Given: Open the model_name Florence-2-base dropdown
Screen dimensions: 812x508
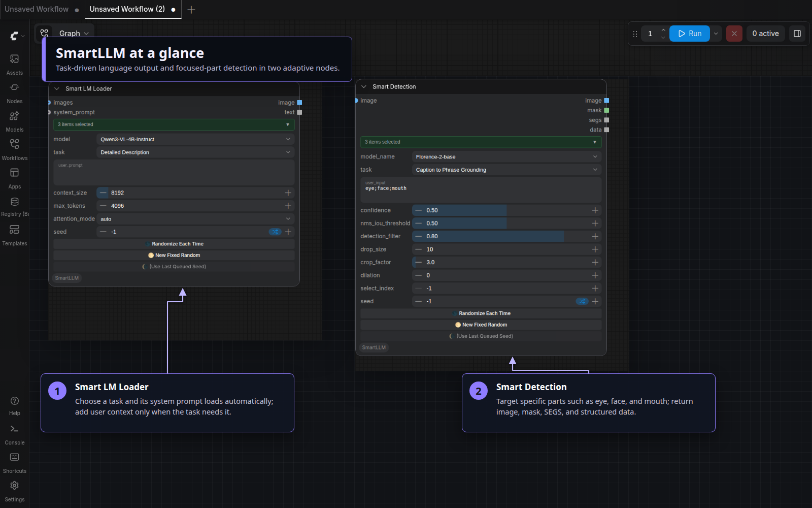Looking at the screenshot, I should tap(506, 156).
